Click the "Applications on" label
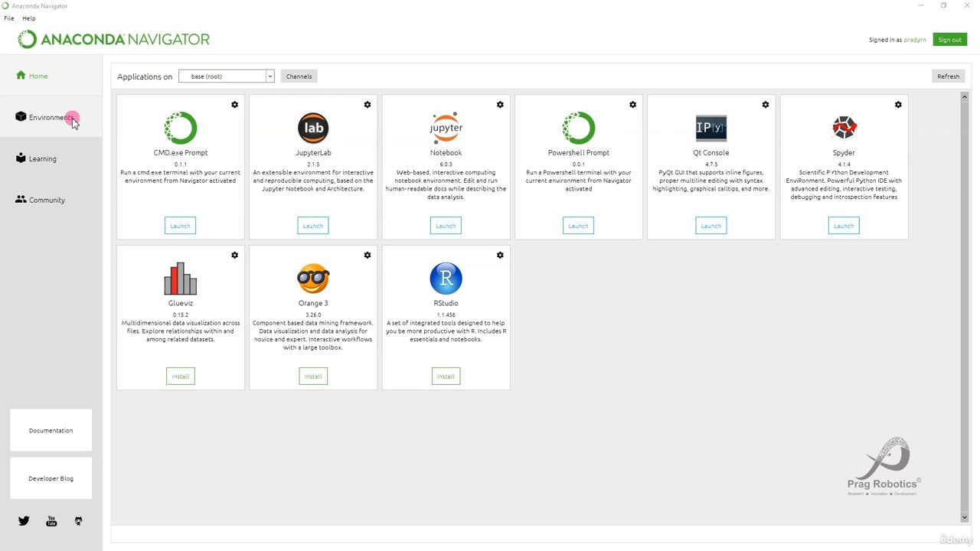The width and height of the screenshot is (980, 551). click(145, 77)
